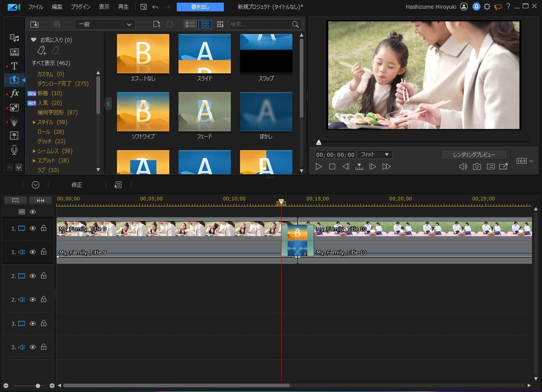Open the Voice-Over microphone room

pyautogui.click(x=14, y=150)
